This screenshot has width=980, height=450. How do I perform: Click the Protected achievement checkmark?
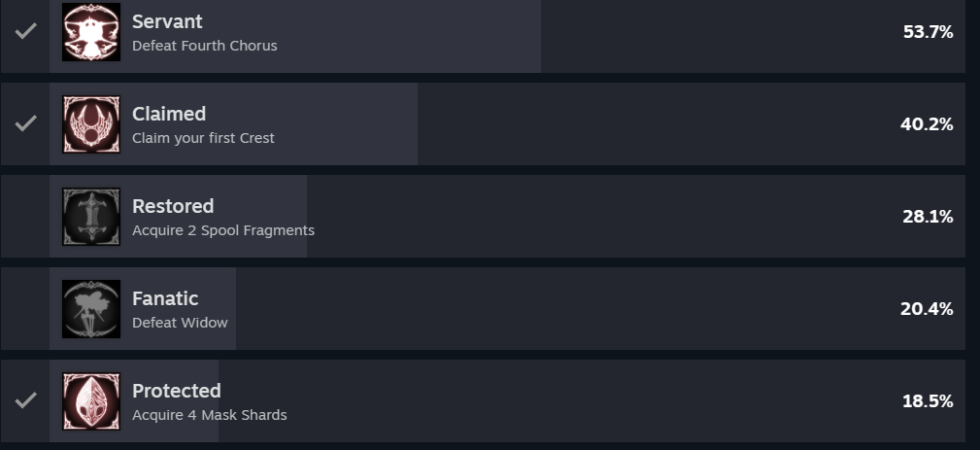coord(25,400)
